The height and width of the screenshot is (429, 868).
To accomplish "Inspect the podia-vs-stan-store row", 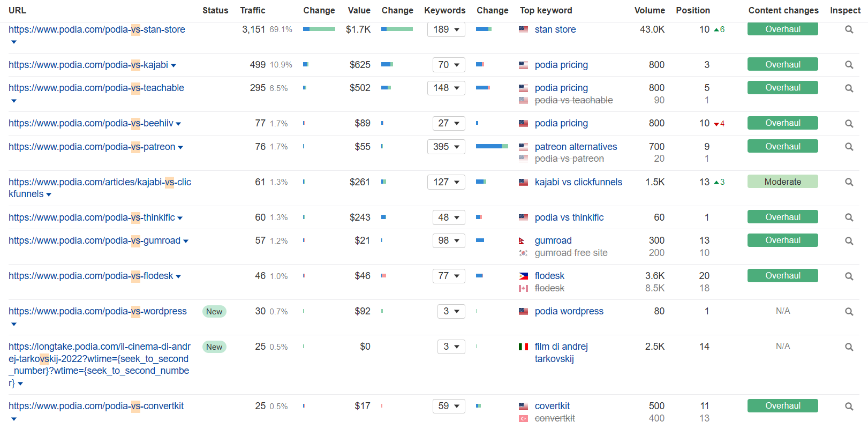I will pos(849,29).
